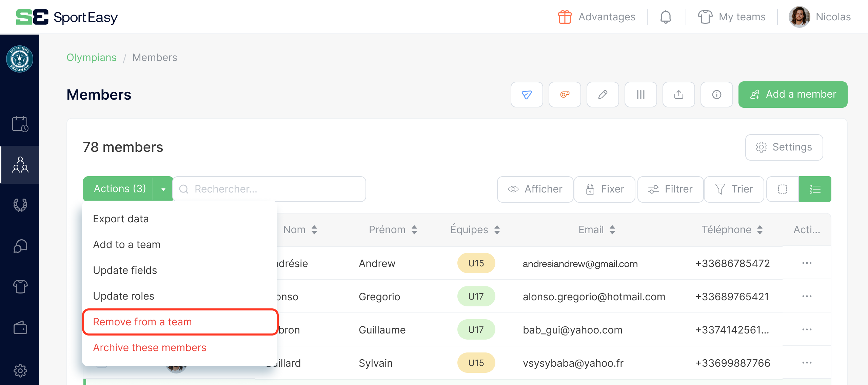
Task: Open the Olympians breadcrumb link
Action: click(91, 57)
